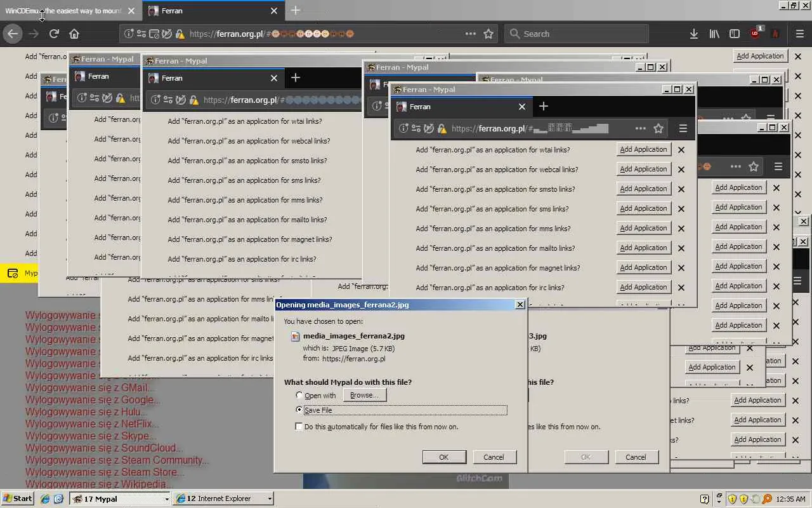Open the Downloads panel arrow
The height and width of the screenshot is (508, 812).
pyautogui.click(x=694, y=34)
